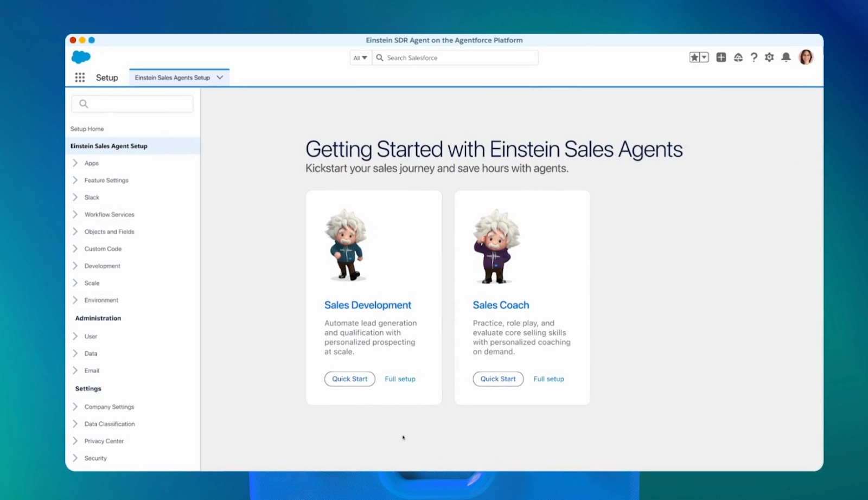The height and width of the screenshot is (500, 868).
Task: Expand the Privacy Center section
Action: (75, 441)
